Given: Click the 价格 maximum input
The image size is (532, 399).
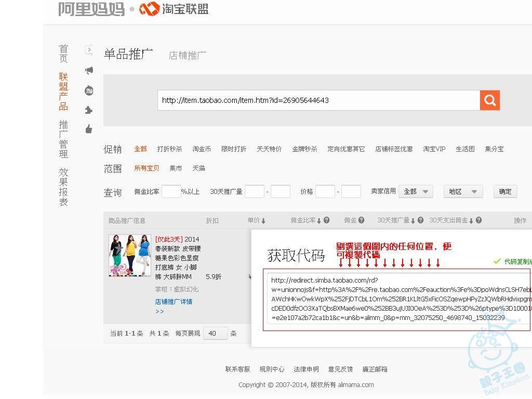Looking at the screenshot, I should click(351, 192).
